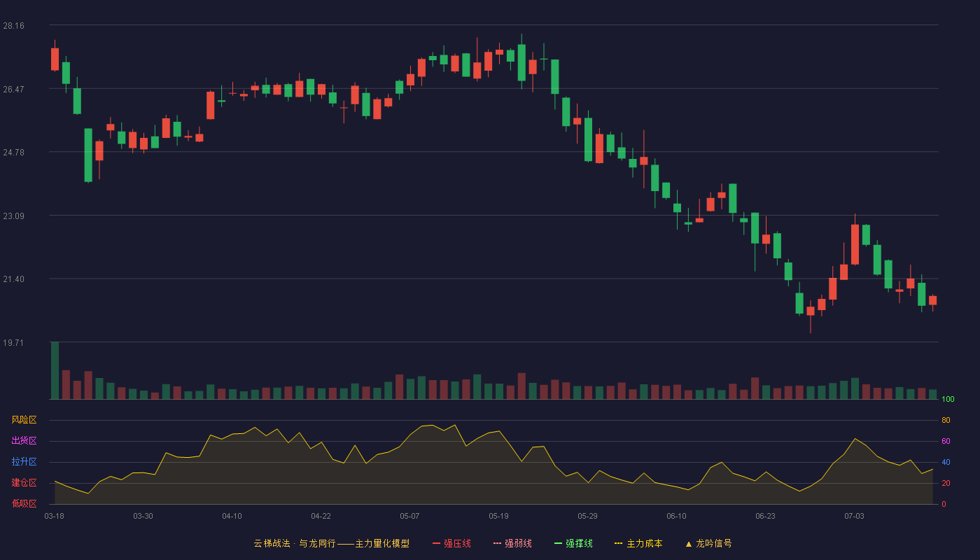Toggle the 龙吟信号 legend series
The width and height of the screenshot is (980, 560).
pyautogui.click(x=708, y=543)
